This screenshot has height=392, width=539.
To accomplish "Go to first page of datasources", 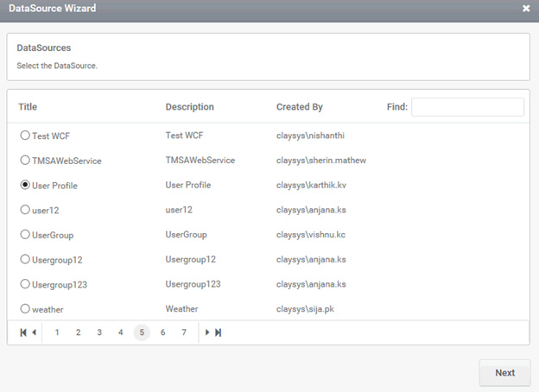I will [x=23, y=332].
